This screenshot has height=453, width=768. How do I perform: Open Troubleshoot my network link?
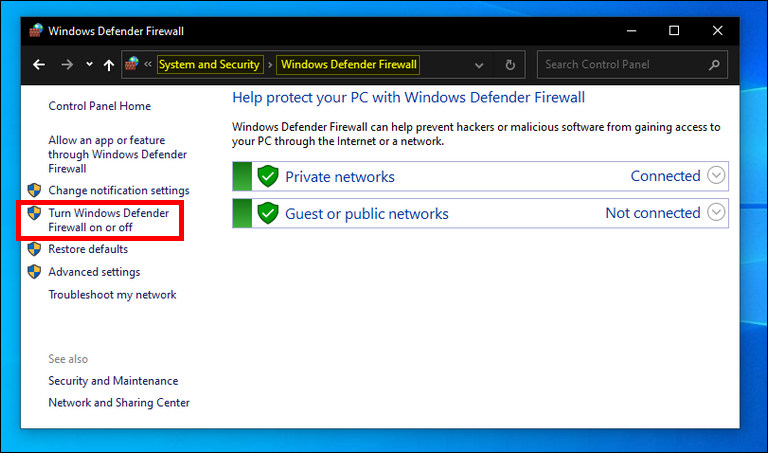[112, 295]
